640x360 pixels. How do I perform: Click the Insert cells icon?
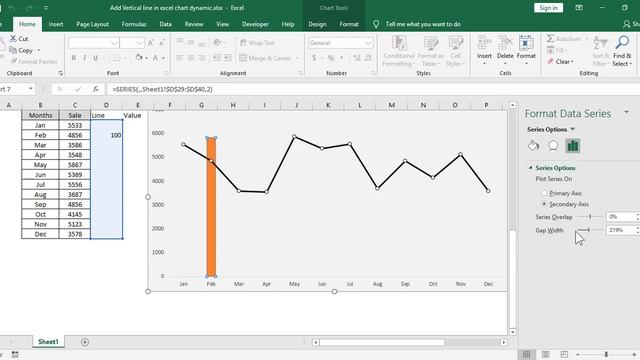tap(484, 43)
